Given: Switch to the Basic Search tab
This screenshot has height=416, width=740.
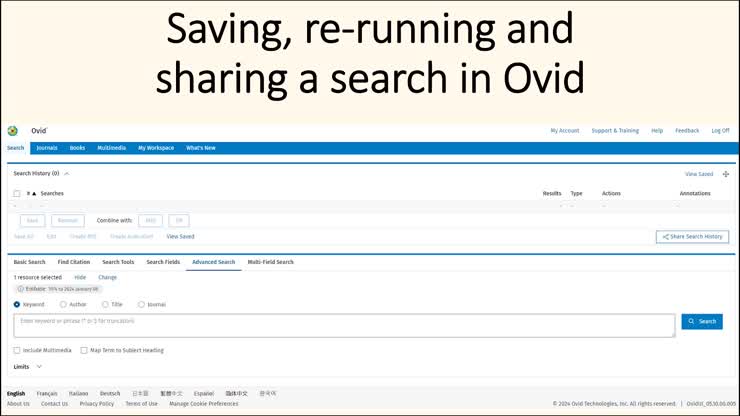Looking at the screenshot, I should [x=29, y=262].
